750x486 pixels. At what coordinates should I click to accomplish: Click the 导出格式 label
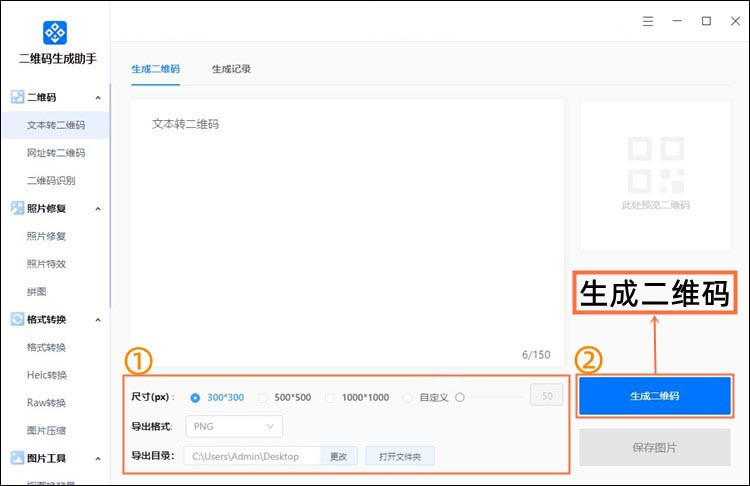(x=152, y=426)
